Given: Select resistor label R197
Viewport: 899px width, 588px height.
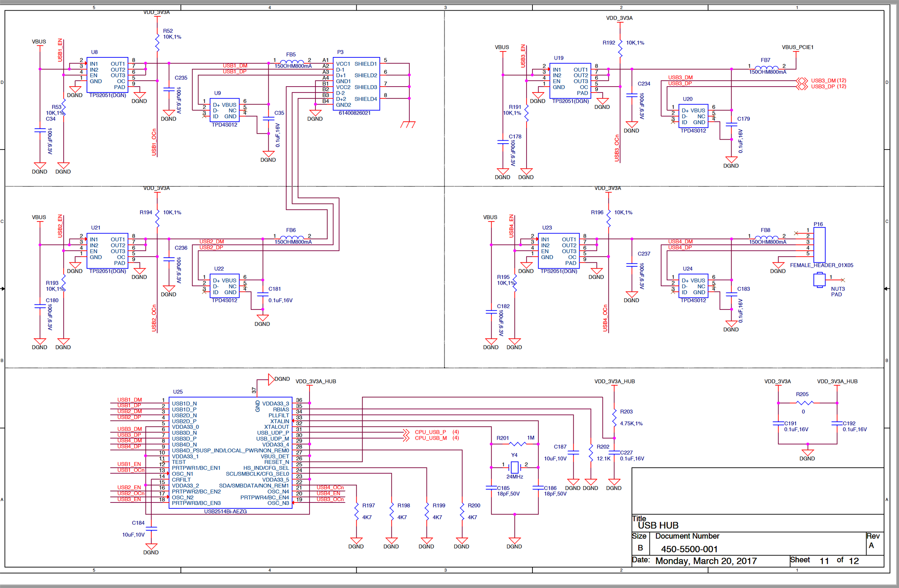Looking at the screenshot, I should coord(368,505).
